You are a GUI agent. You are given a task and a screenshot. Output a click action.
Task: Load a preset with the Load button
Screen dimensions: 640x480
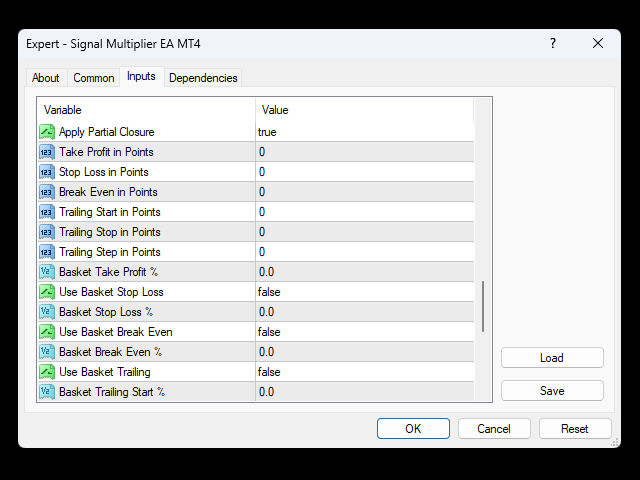coord(552,358)
